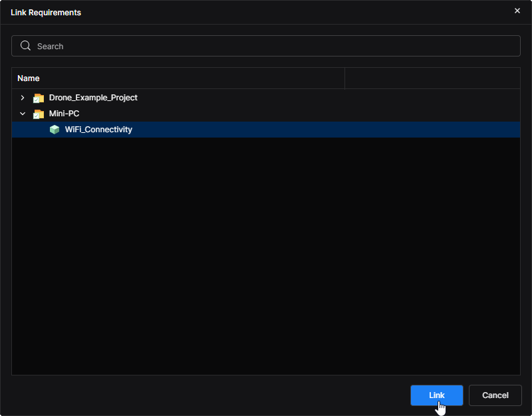Click the Link button
The height and width of the screenshot is (416, 532).
pyautogui.click(x=437, y=395)
